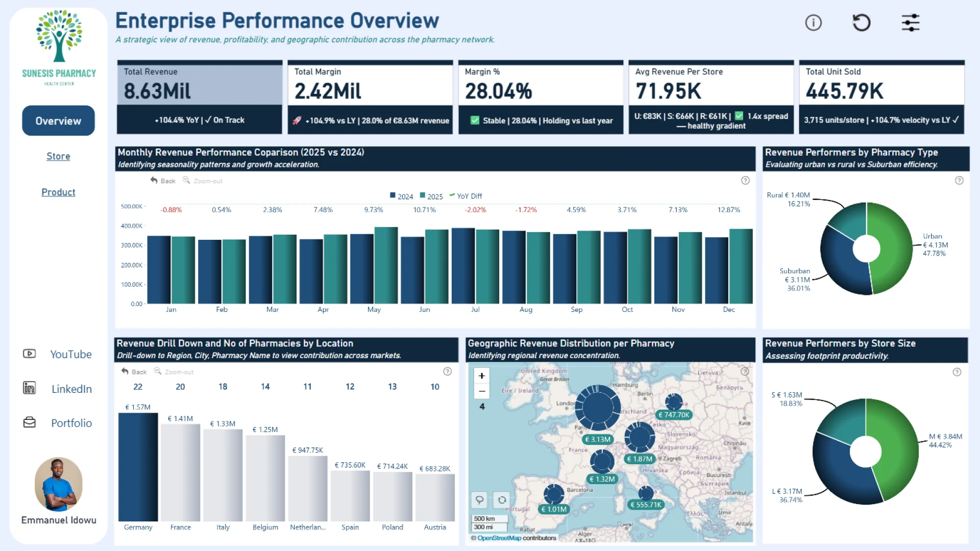
Task: Click the reset filters circular arrow icon
Action: [x=862, y=23]
